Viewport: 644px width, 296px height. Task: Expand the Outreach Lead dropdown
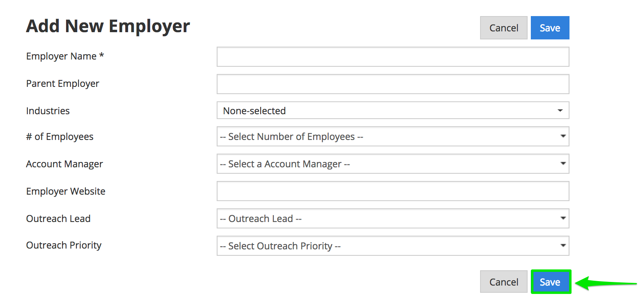click(x=393, y=218)
